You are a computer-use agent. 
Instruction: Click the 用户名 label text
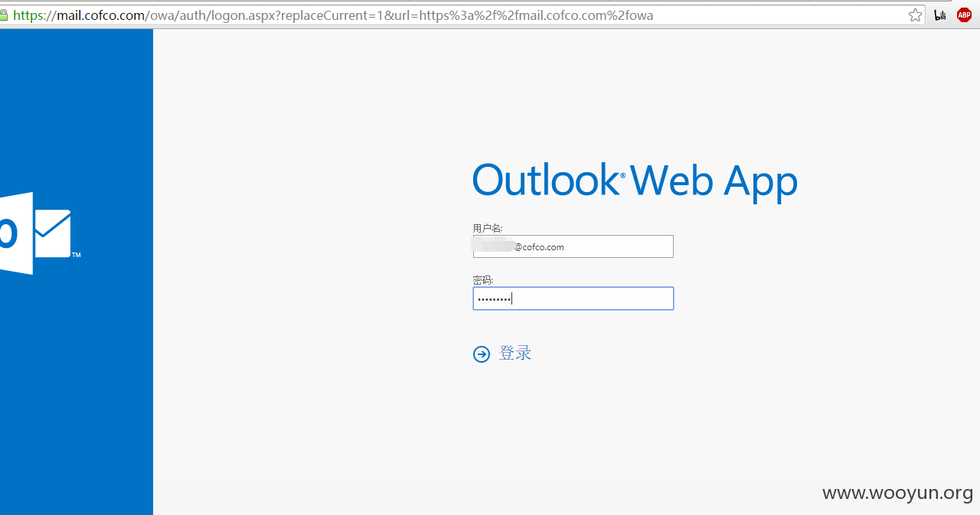click(488, 228)
